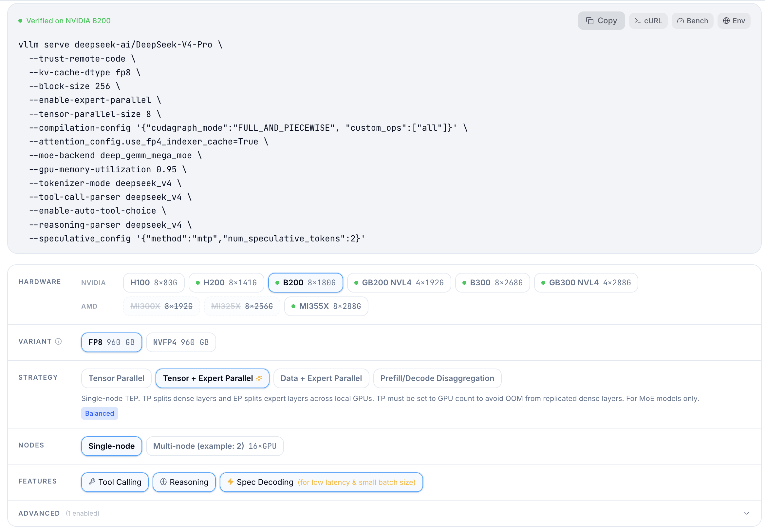Choose B300 8×268G hardware
Image resolution: width=765 pixels, height=532 pixels.
493,283
